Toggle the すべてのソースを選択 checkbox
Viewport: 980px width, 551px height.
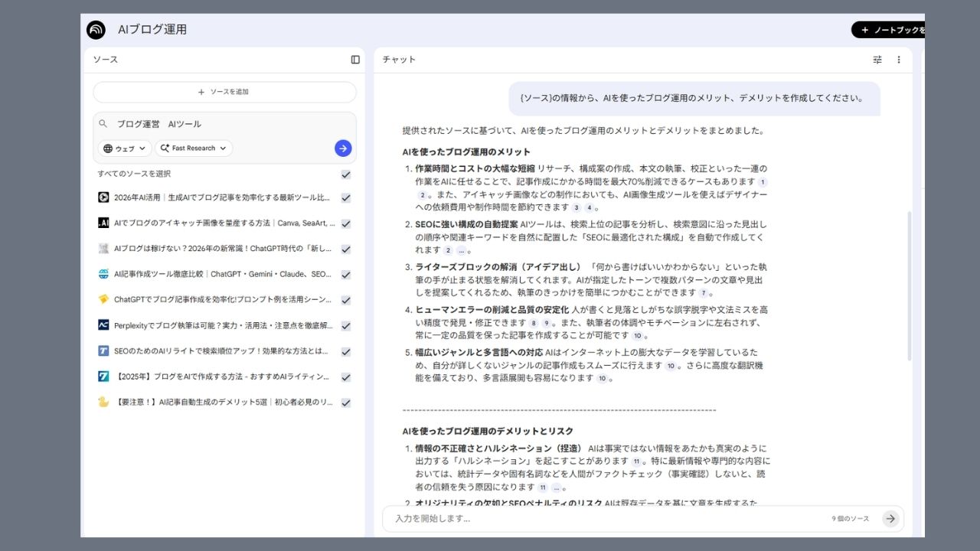pyautogui.click(x=346, y=174)
